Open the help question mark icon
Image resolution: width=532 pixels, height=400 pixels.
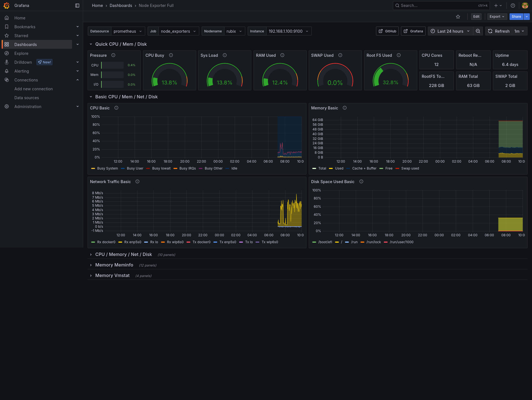coord(513,6)
